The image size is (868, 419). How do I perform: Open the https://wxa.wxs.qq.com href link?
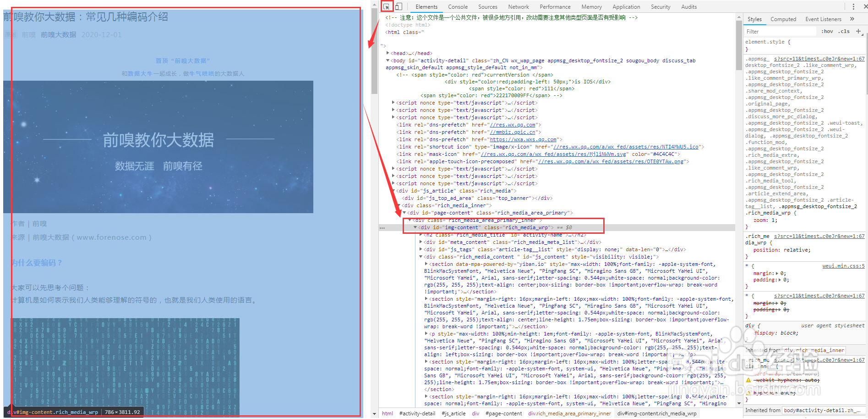pos(523,139)
